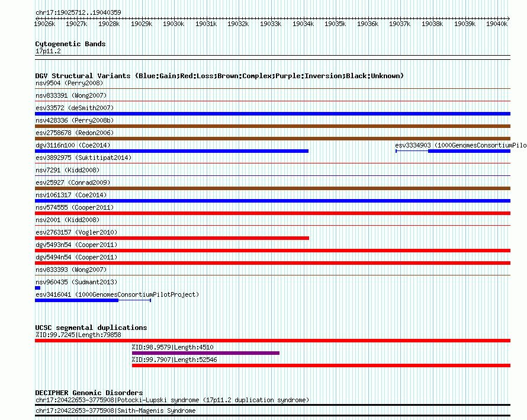Select the red esv2763157 (Vogler2010) bar
Image resolution: width=527 pixels, height=420 pixels.
(172, 238)
